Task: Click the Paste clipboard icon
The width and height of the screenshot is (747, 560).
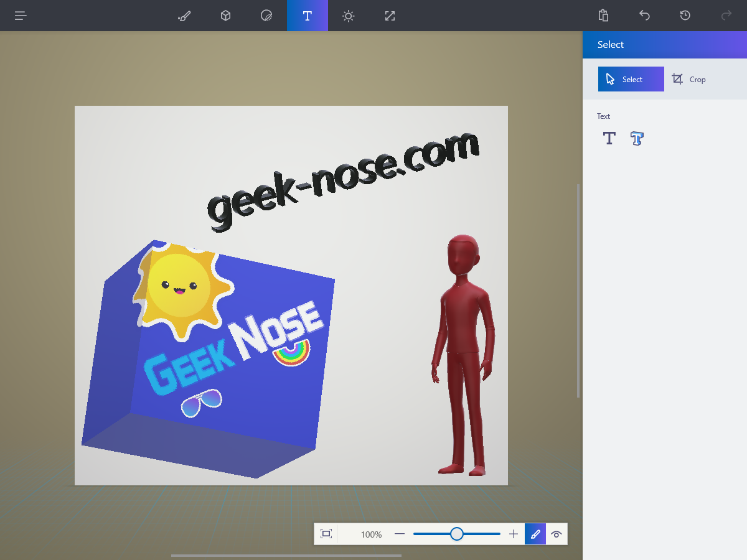Action: (x=603, y=16)
